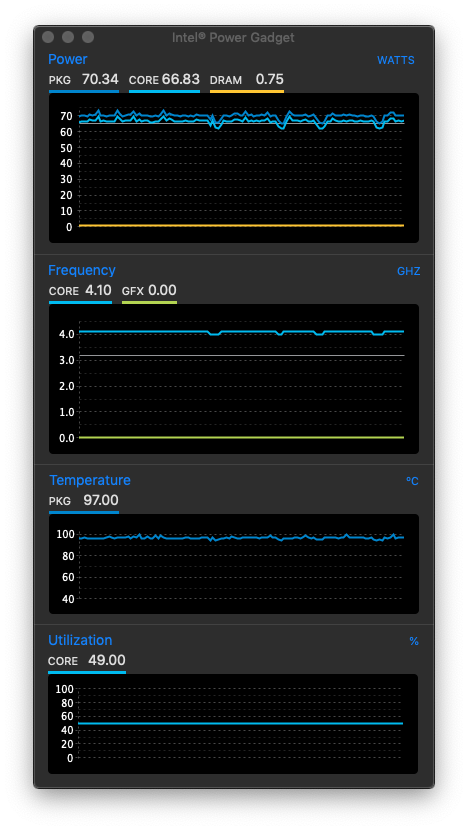Click the CORE frequency value 4.10
Image resolution: width=468 pixels, height=830 pixels.
coord(98,291)
